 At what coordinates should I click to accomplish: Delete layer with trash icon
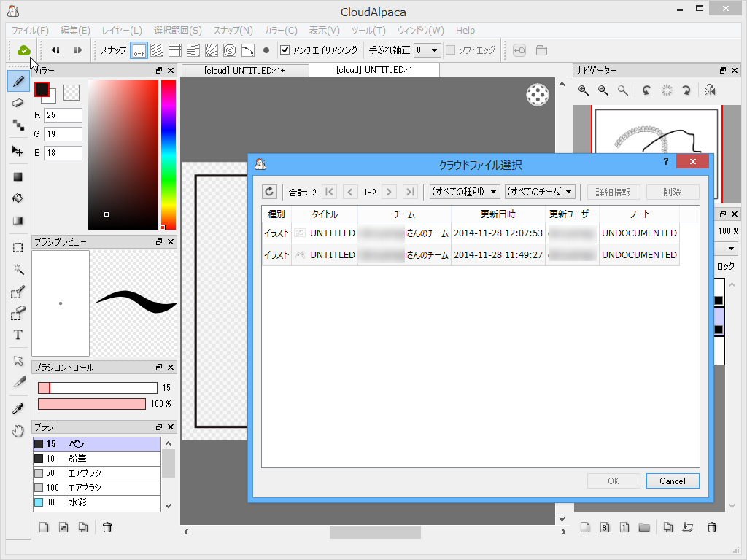pyautogui.click(x=712, y=527)
